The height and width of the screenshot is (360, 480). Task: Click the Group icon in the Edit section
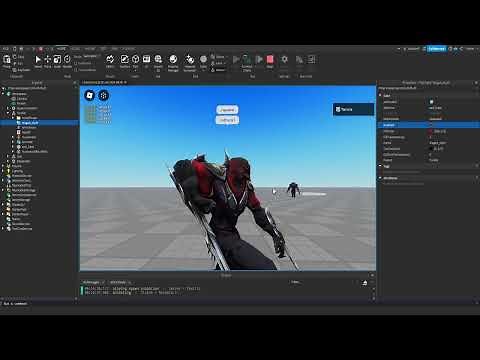[x=213, y=57]
